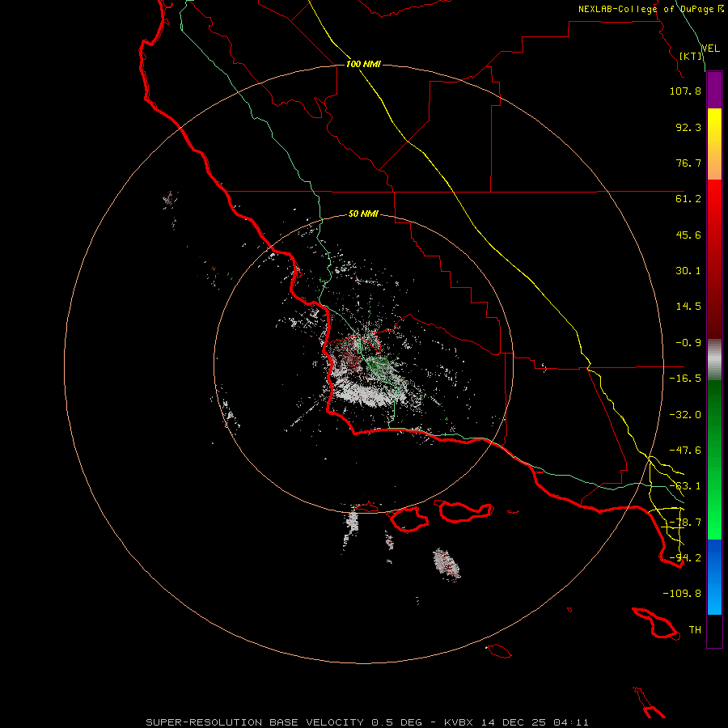Click the -32.0 scale value
This screenshot has height=728, width=728.
[685, 415]
